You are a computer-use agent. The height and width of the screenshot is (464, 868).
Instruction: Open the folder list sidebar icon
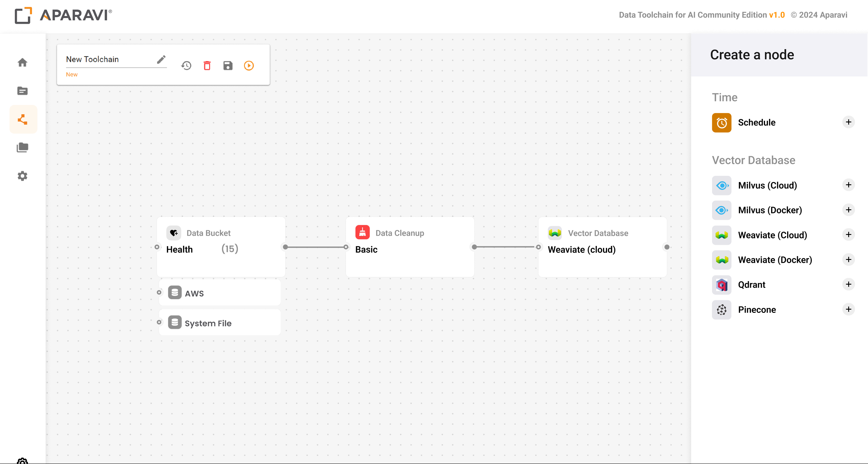pyautogui.click(x=23, y=91)
